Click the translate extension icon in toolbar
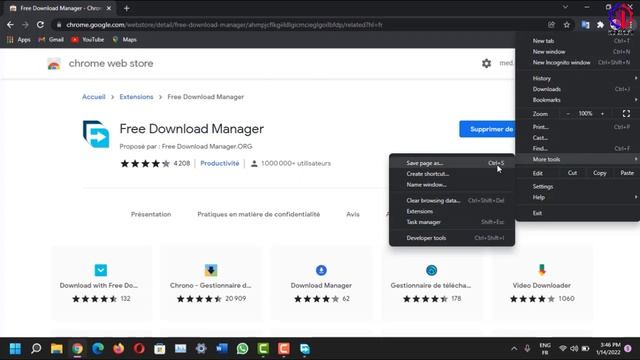The height and width of the screenshot is (360, 640). coord(585,25)
